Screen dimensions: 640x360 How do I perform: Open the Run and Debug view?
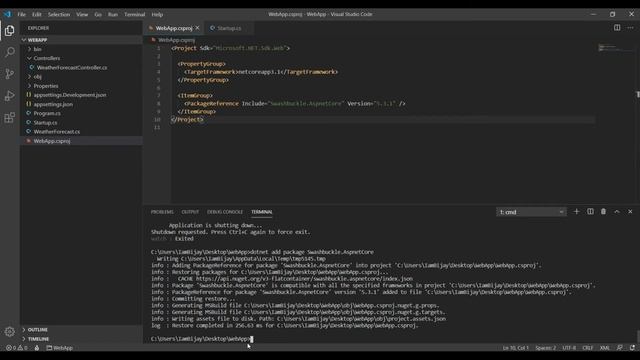click(9, 96)
